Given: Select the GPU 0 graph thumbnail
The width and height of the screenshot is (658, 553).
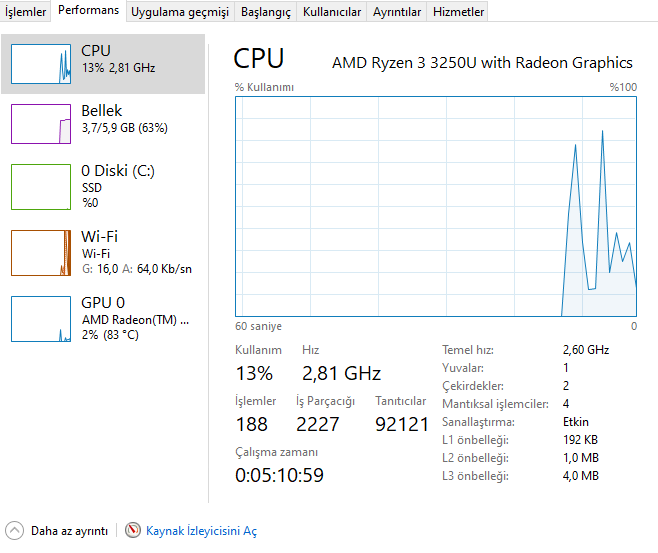Looking at the screenshot, I should coord(41,318).
